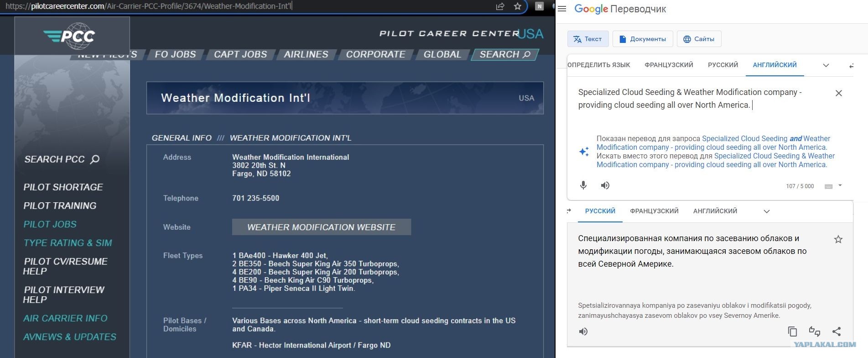Go to PILOT SHORTAGE page
The height and width of the screenshot is (358, 868).
coord(63,187)
